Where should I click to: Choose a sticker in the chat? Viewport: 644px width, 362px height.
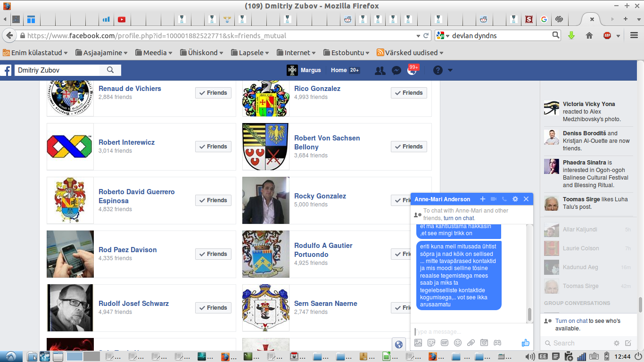coord(431,343)
